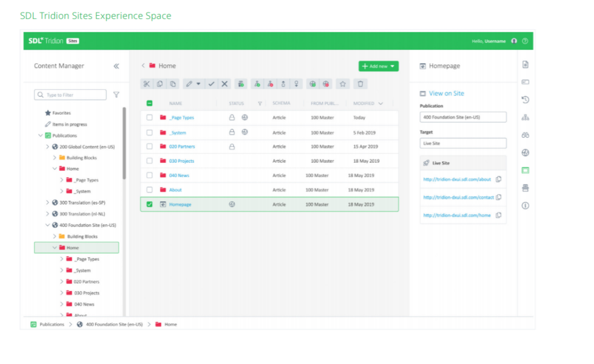Click 400 Foundation Site in the bottom breadcrumb
594x364 pixels.
click(x=114, y=324)
